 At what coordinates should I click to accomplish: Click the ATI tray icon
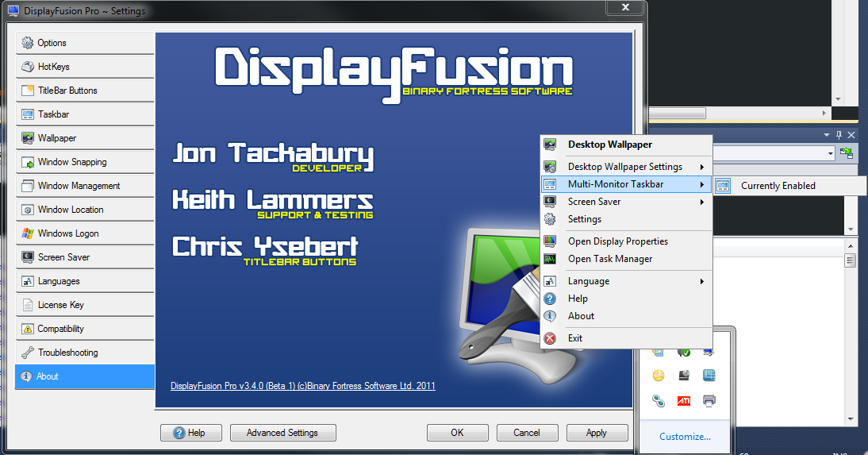coord(683,401)
